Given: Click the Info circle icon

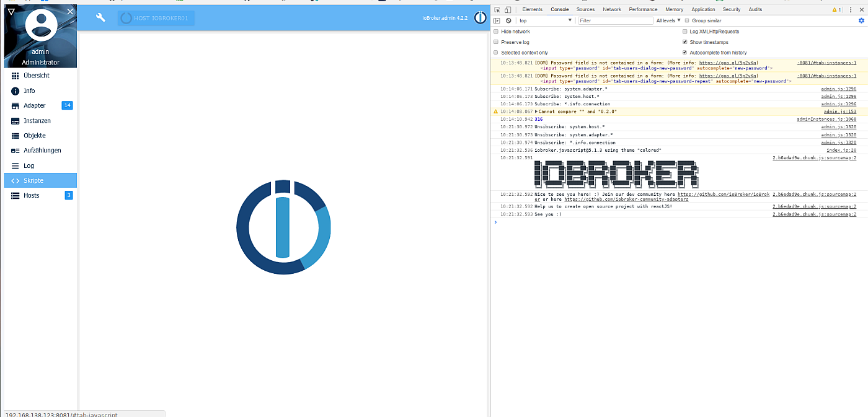Looking at the screenshot, I should coord(15,90).
